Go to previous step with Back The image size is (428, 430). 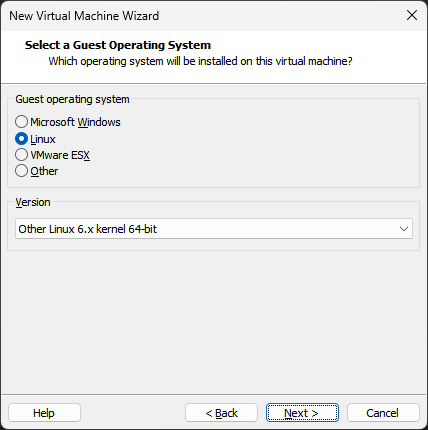coord(221,413)
